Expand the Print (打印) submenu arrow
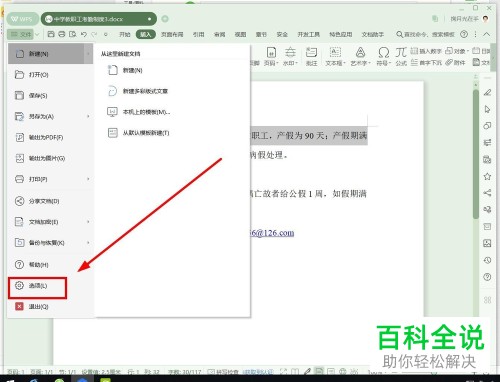The height and width of the screenshot is (382, 500). [88, 179]
